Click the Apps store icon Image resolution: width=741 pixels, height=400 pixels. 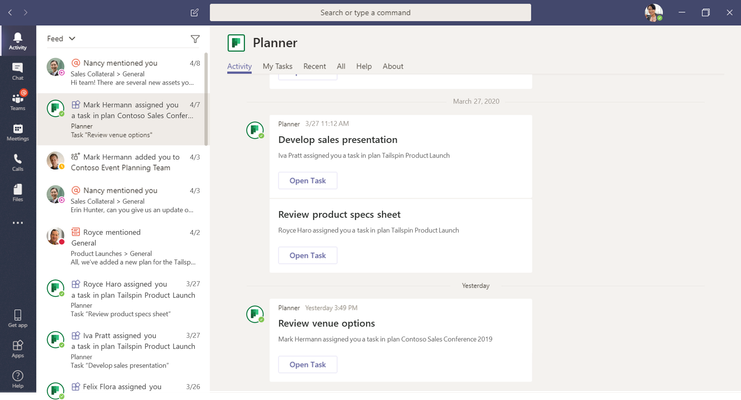pyautogui.click(x=17, y=349)
